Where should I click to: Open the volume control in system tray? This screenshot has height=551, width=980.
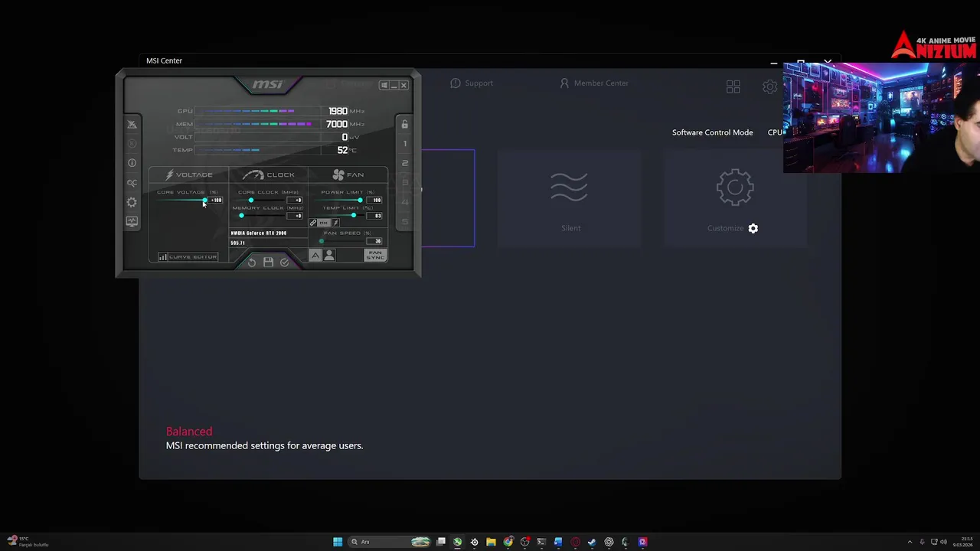click(x=943, y=542)
